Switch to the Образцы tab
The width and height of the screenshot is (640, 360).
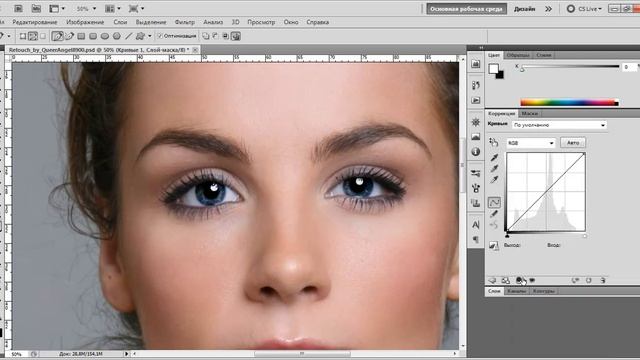(518, 55)
